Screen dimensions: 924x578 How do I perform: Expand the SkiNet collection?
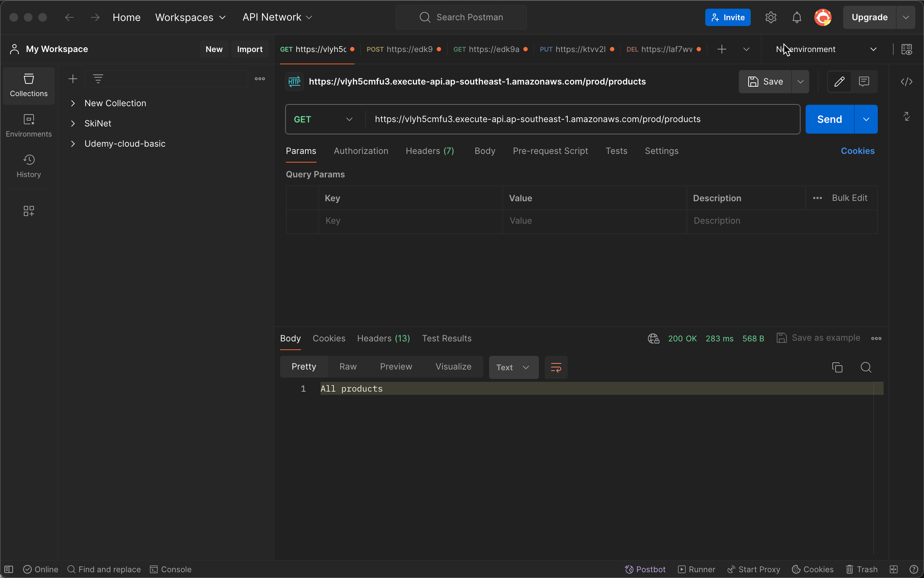point(73,124)
